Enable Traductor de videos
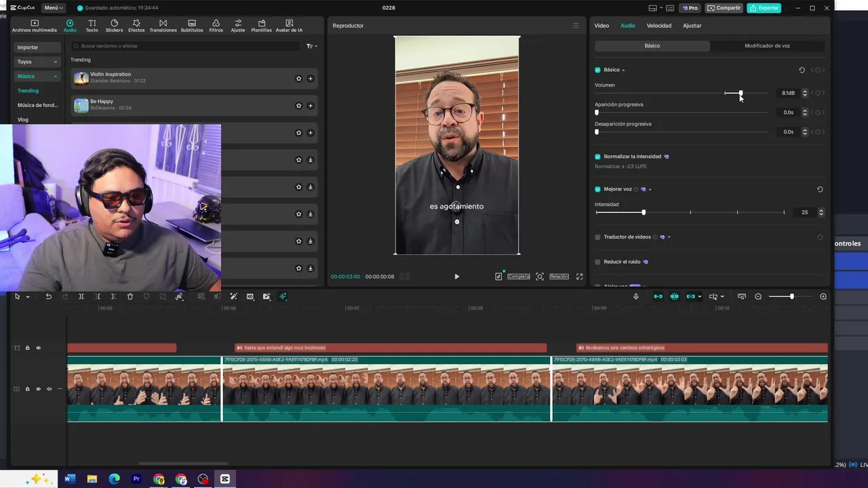This screenshot has height=488, width=868. pos(597,237)
